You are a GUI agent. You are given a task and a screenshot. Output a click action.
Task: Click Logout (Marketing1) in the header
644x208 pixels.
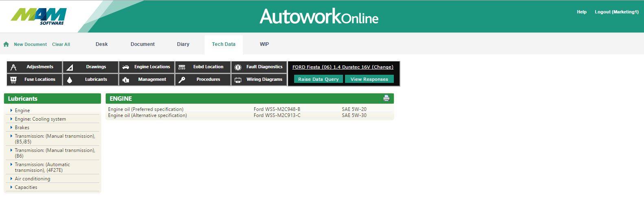[x=616, y=12]
